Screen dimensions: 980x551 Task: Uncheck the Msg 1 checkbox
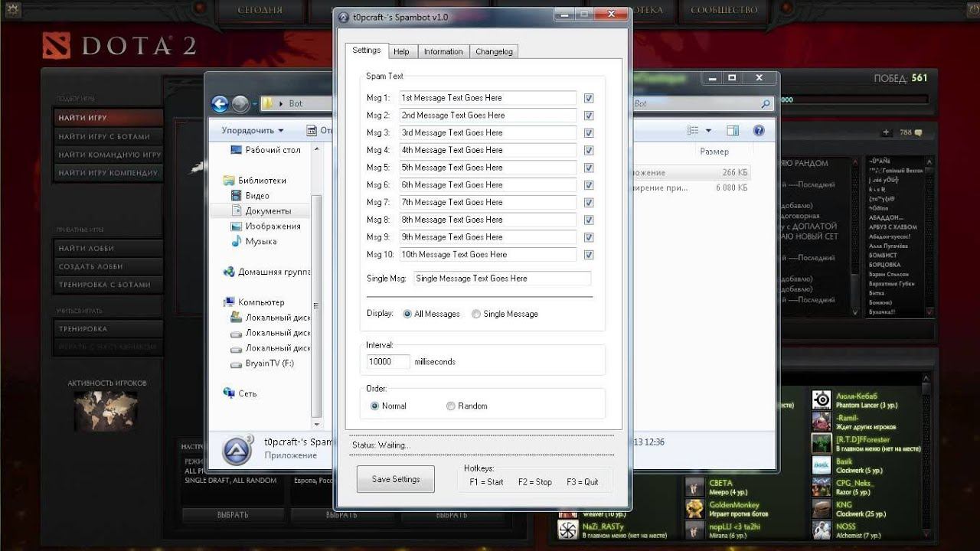pyautogui.click(x=589, y=98)
